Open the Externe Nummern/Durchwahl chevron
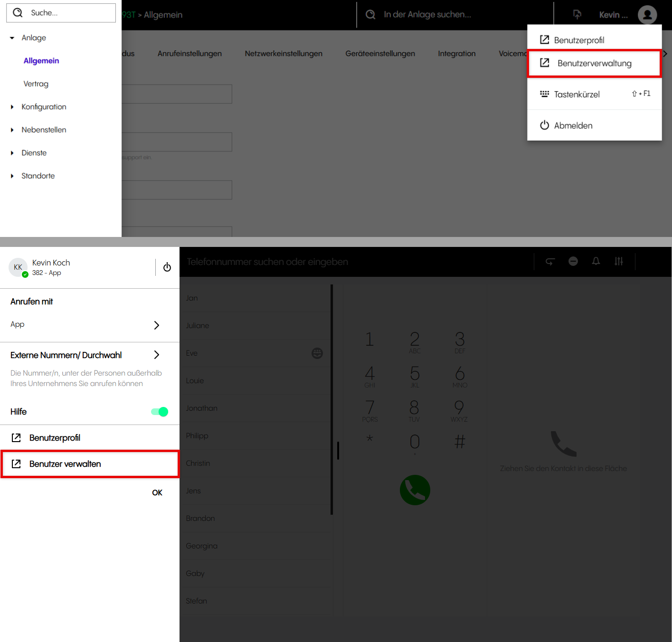Image resolution: width=672 pixels, height=642 pixels. 157,355
